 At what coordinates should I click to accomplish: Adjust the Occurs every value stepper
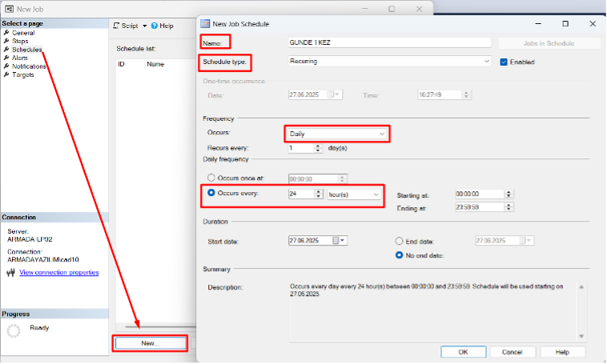[318, 194]
